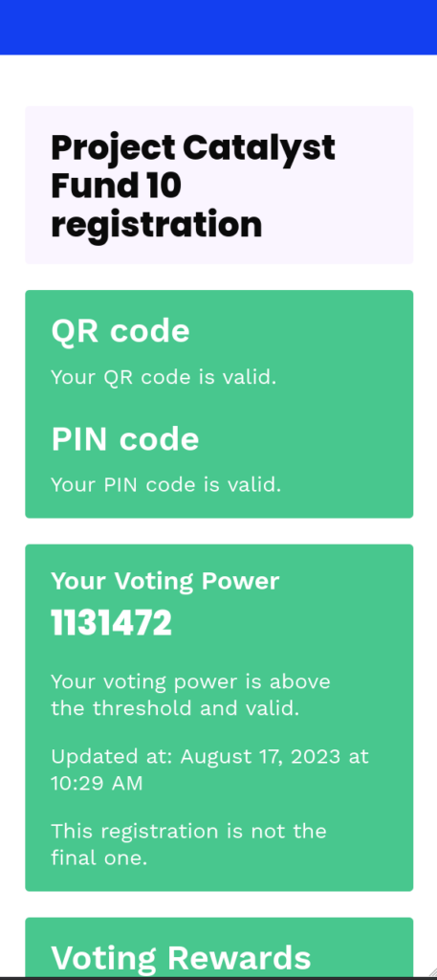437x980 pixels.
Task: Click the Updated at timestamp line
Action: tap(209, 769)
